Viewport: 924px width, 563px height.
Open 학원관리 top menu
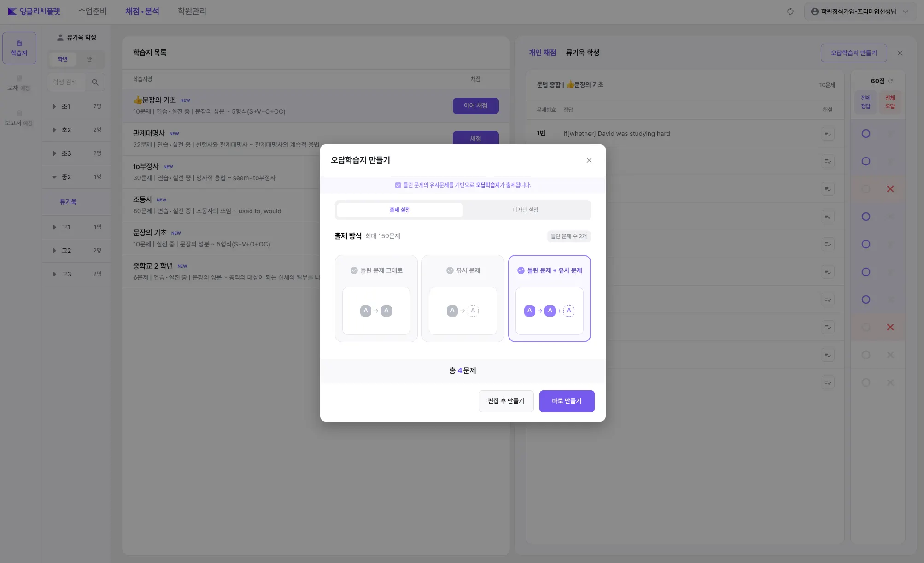pyautogui.click(x=192, y=11)
